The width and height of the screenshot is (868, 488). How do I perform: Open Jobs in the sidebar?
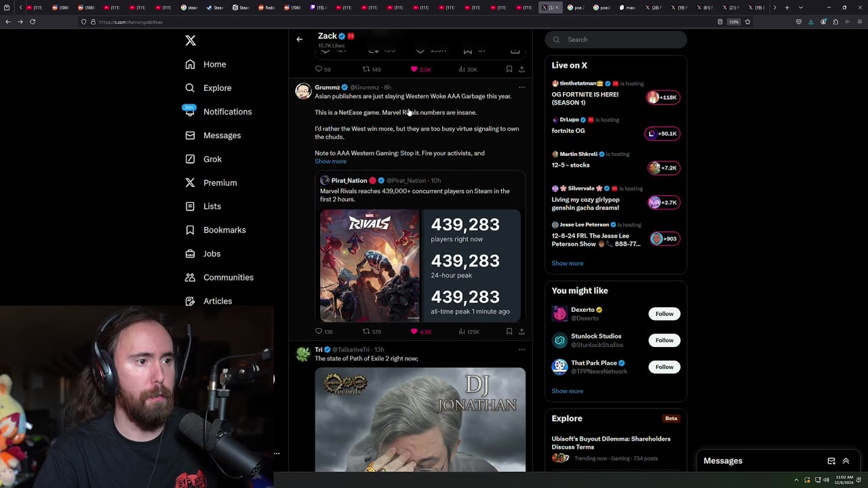point(202,253)
